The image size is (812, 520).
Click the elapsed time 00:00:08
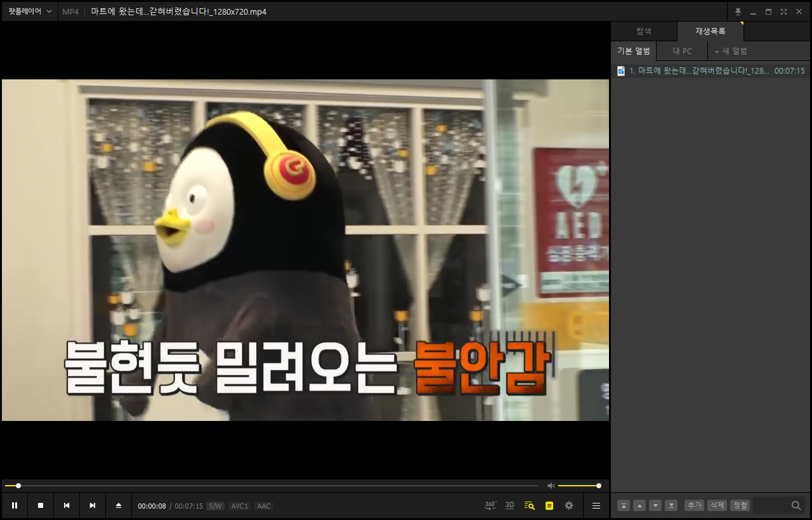pyautogui.click(x=152, y=506)
